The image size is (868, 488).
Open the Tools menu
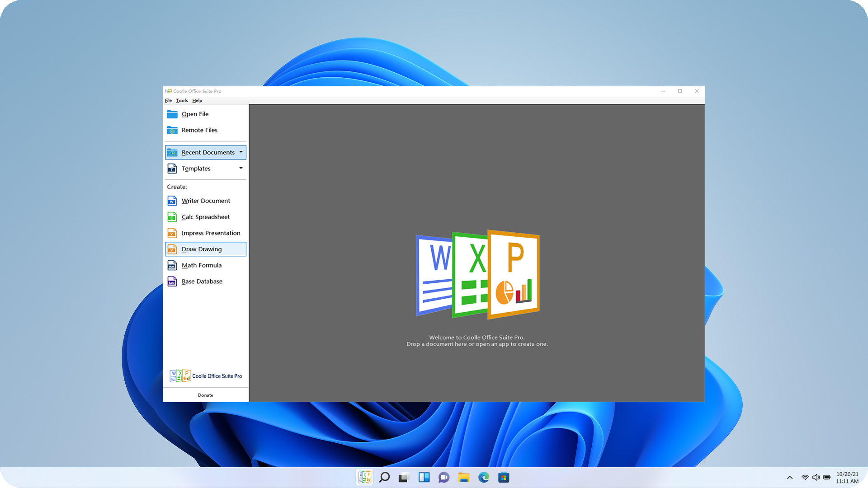tap(182, 100)
